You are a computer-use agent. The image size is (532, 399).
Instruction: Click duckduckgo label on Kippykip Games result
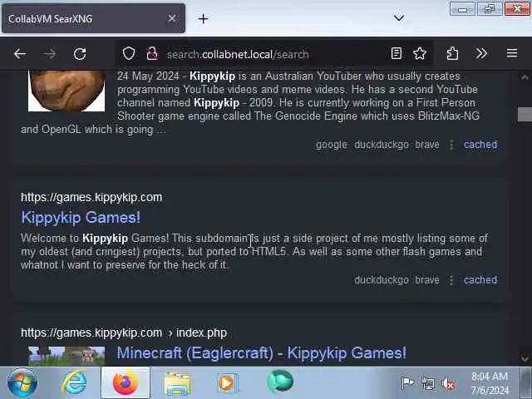coord(382,280)
